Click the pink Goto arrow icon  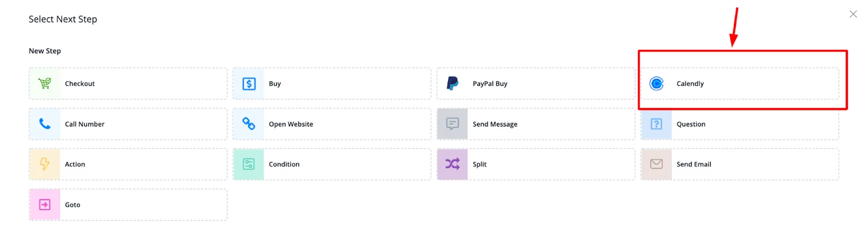coord(45,205)
